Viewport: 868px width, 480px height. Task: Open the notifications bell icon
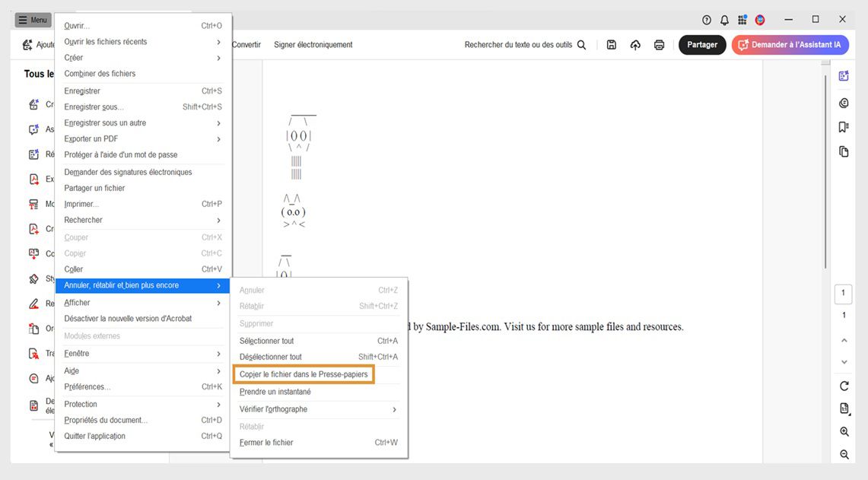(724, 20)
